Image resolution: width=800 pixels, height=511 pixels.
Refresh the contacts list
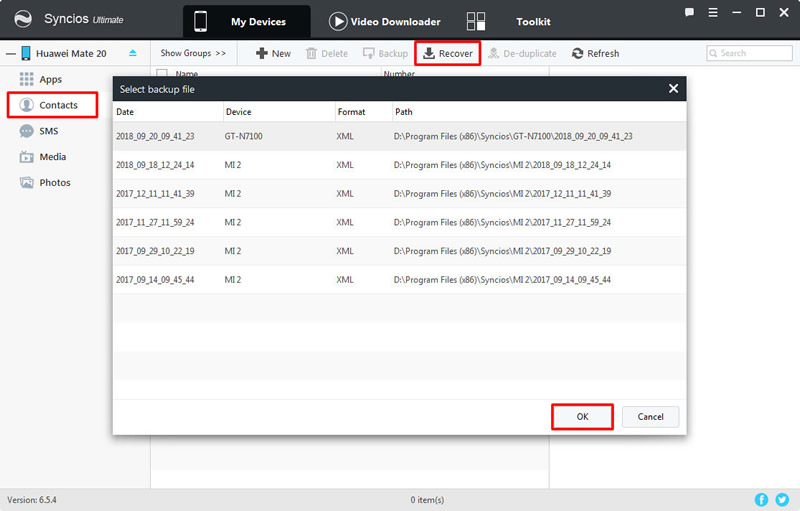click(595, 54)
